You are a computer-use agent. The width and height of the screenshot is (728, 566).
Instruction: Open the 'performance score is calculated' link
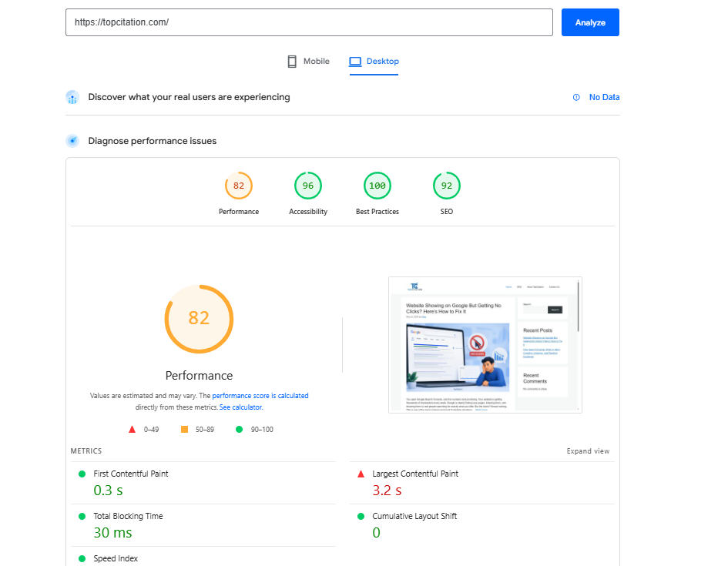(260, 396)
